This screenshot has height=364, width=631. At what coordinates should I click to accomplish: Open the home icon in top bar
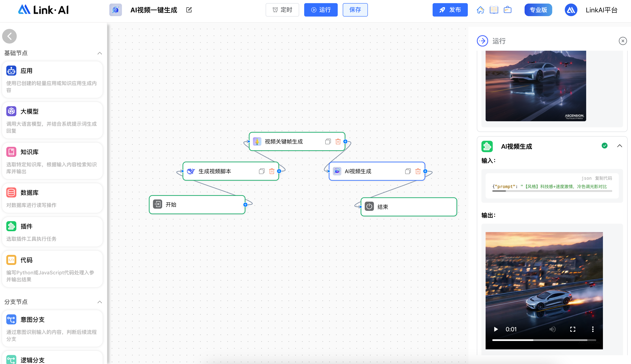(x=480, y=10)
